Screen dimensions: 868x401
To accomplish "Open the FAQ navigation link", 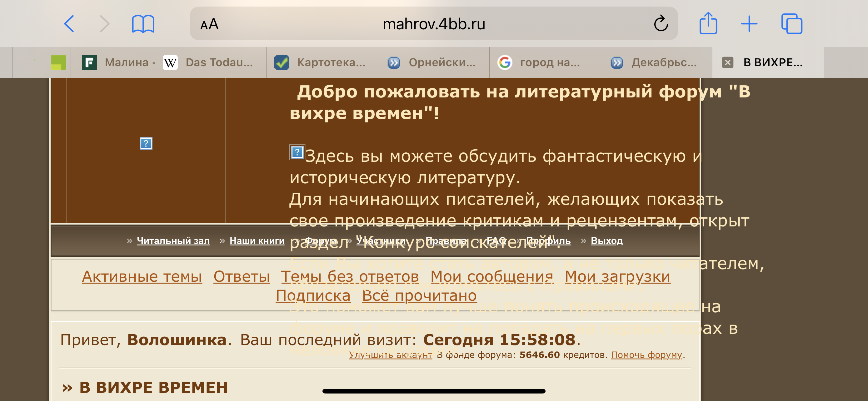I will pos(496,241).
